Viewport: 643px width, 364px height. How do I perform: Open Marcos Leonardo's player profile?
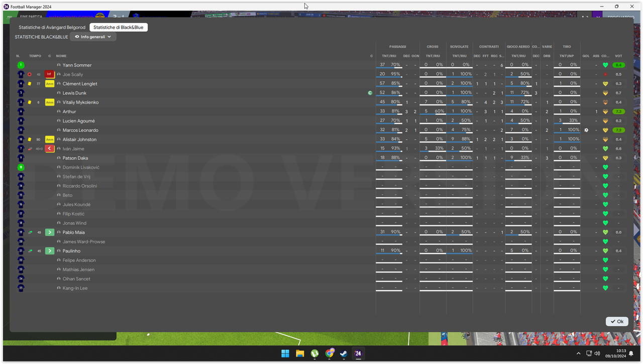tap(80, 130)
